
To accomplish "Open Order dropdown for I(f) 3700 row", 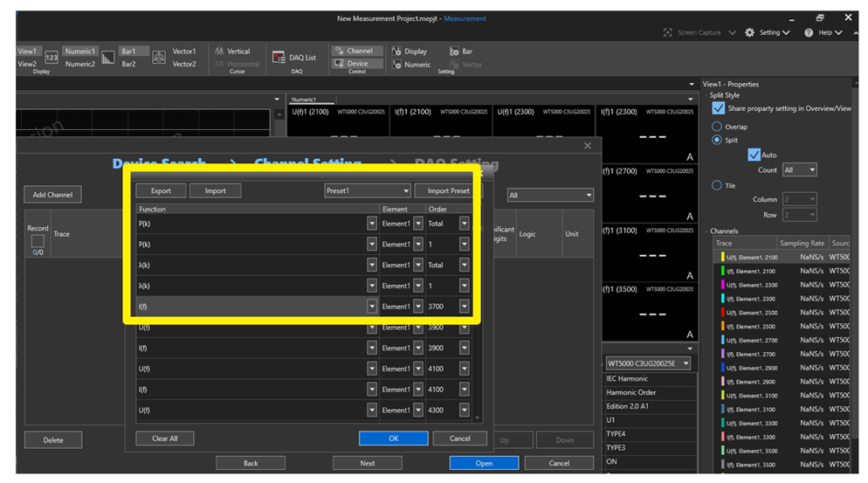I will (464, 307).
